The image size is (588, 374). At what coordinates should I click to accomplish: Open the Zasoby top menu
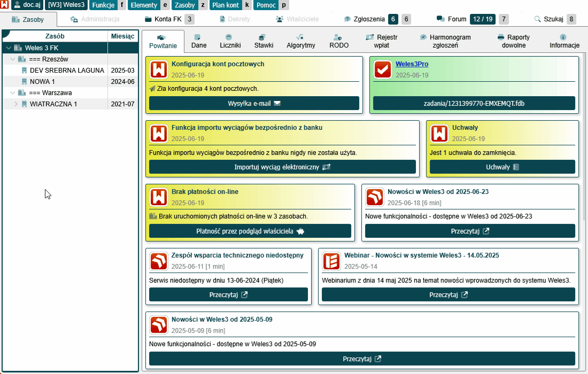pos(185,5)
